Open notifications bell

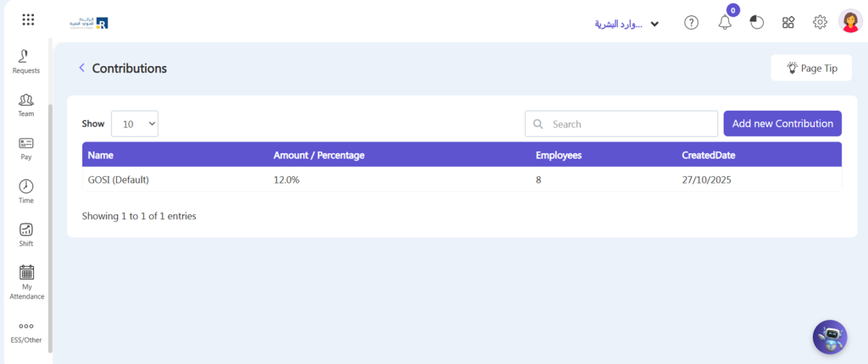click(x=726, y=23)
